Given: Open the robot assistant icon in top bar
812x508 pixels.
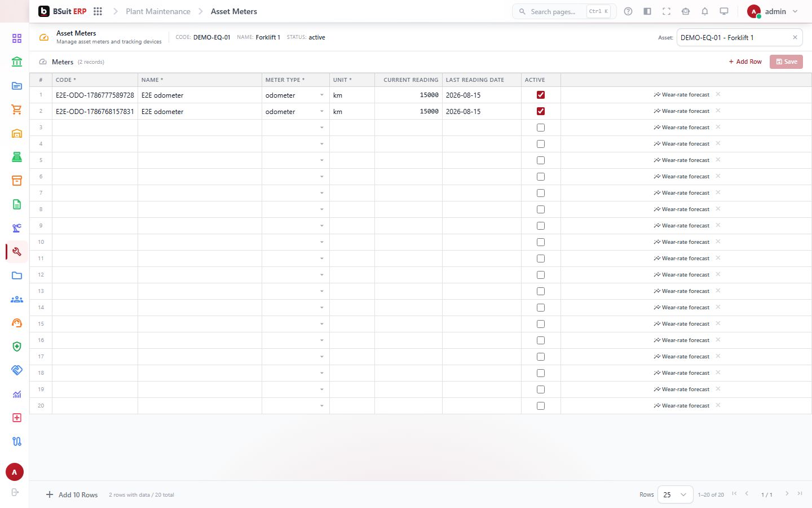Looking at the screenshot, I should point(686,11).
